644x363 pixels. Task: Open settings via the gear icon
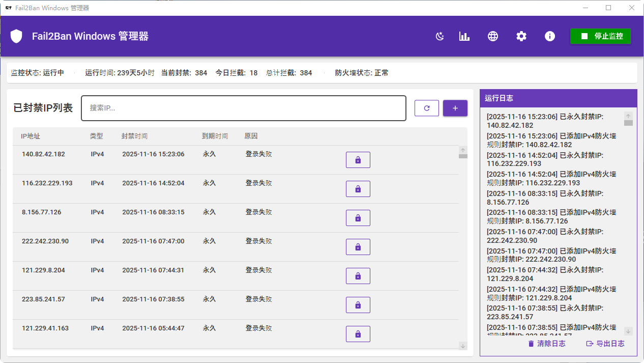(x=521, y=36)
